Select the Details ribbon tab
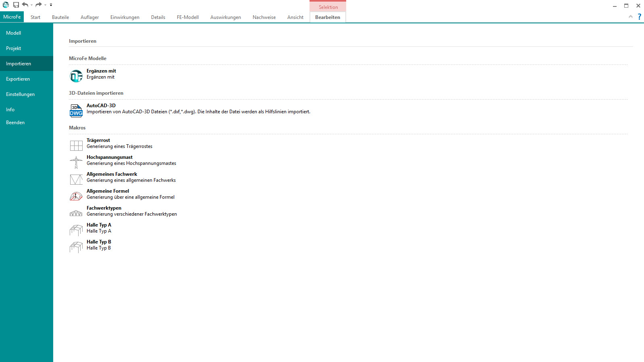The image size is (644, 362). (158, 17)
